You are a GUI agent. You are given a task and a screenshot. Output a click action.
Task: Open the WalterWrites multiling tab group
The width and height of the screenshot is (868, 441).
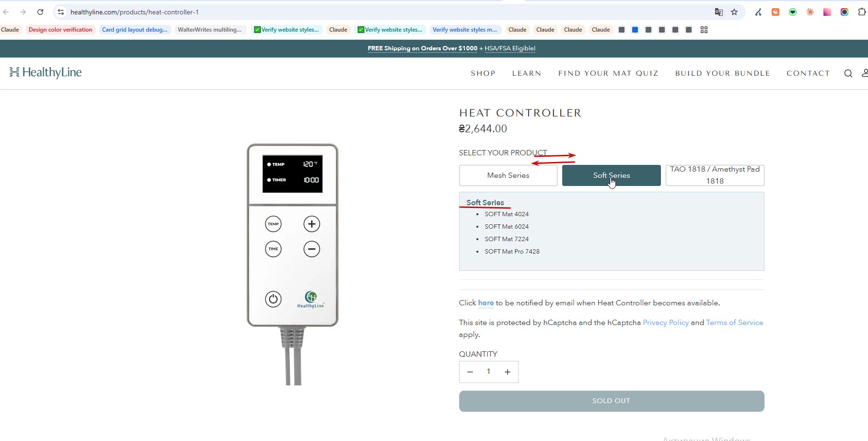pyautogui.click(x=210, y=30)
